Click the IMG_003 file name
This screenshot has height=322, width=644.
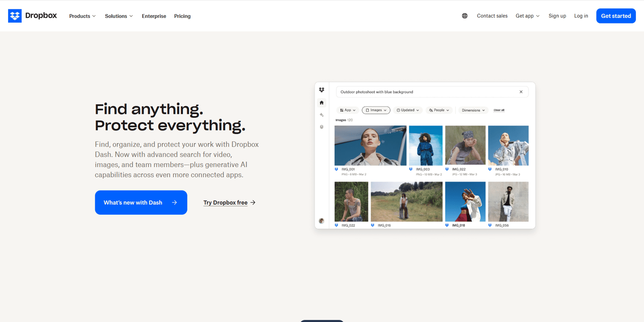pyautogui.click(x=423, y=169)
